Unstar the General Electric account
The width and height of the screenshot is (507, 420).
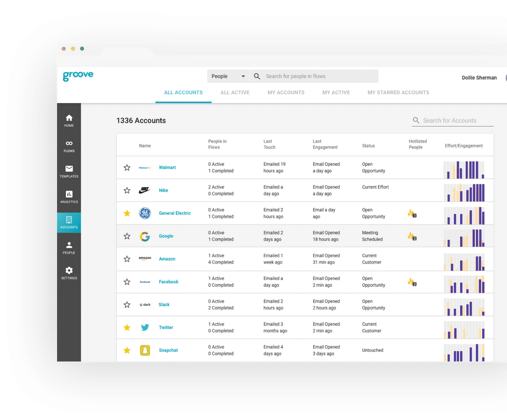tap(127, 213)
